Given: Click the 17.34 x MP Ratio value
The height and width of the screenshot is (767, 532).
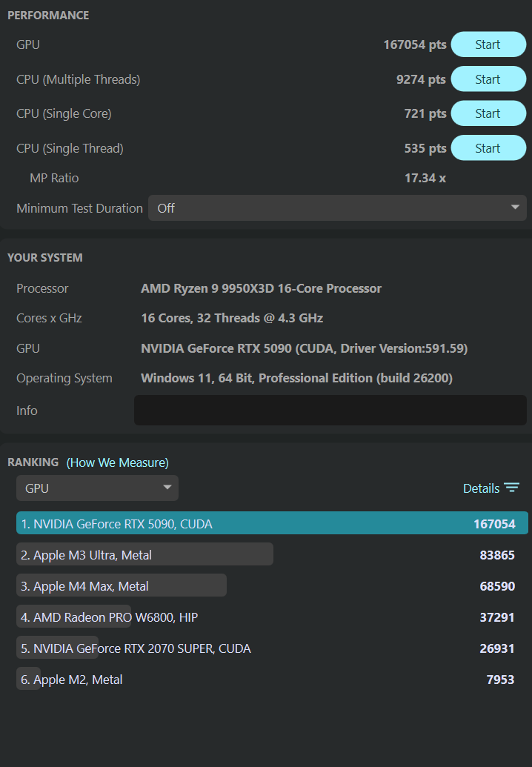Looking at the screenshot, I should [x=425, y=178].
